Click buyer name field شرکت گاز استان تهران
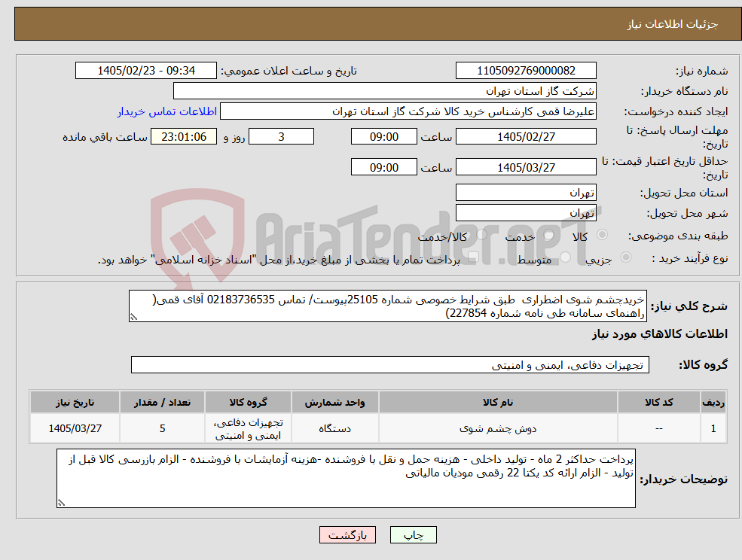This screenshot has width=742, height=560. [385, 91]
